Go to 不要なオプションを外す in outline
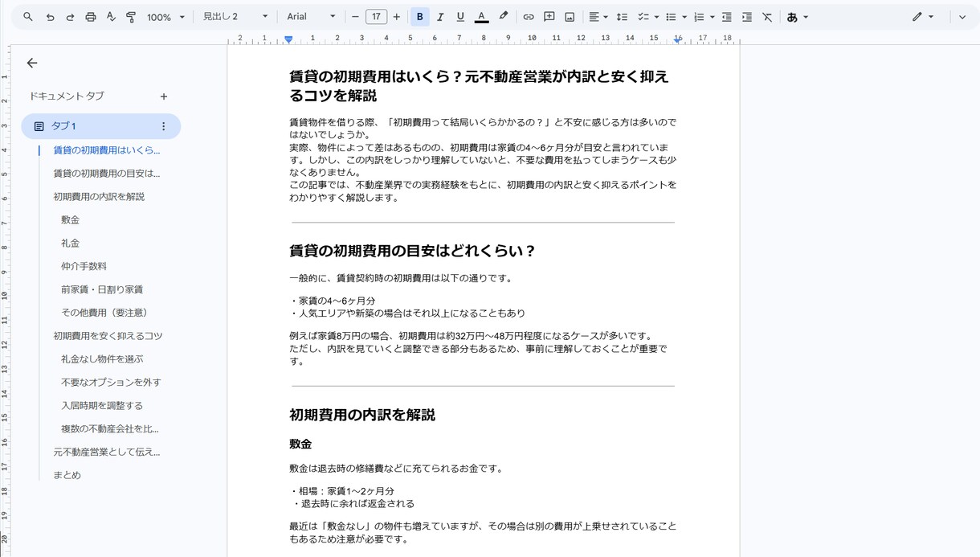Image resolution: width=980 pixels, height=557 pixels. pos(111,383)
